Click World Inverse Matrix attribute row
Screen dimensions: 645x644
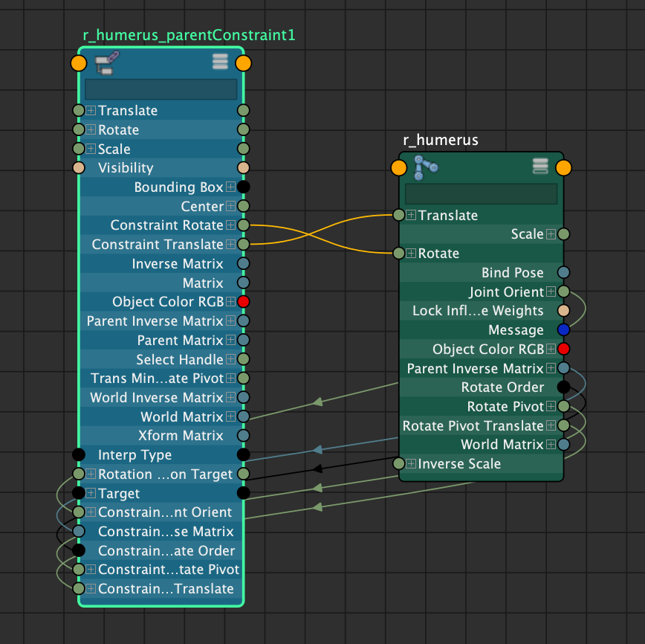click(161, 397)
